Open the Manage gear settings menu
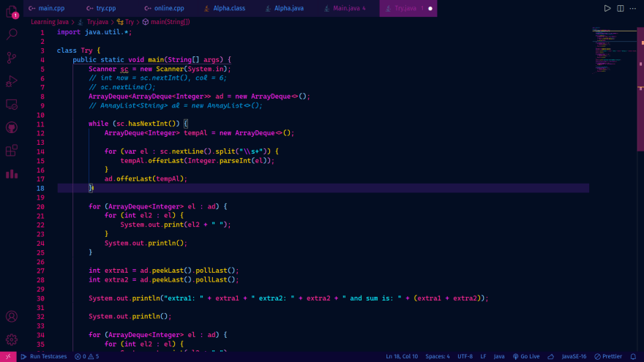This screenshot has height=362, width=644. point(12,339)
